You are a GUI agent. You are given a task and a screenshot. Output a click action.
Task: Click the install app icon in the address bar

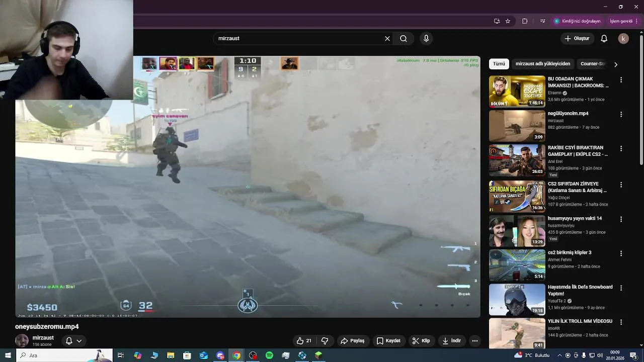(x=497, y=21)
